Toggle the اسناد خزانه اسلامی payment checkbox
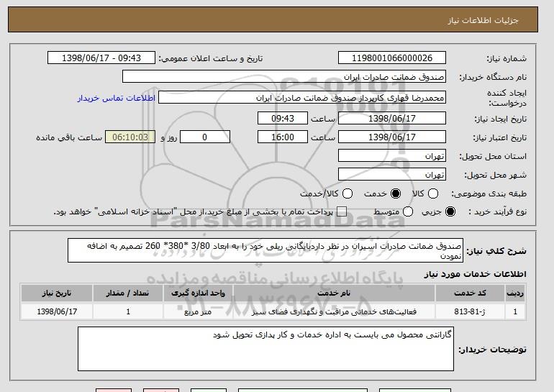 342,211
